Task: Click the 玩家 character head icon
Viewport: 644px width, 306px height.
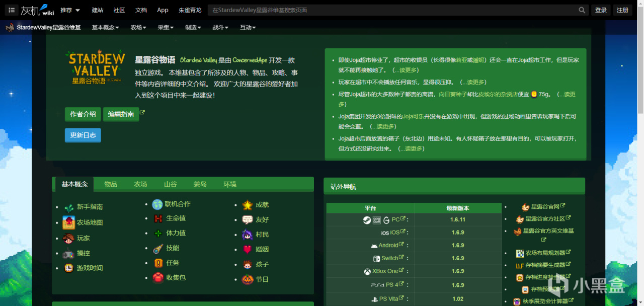Action: (x=69, y=238)
